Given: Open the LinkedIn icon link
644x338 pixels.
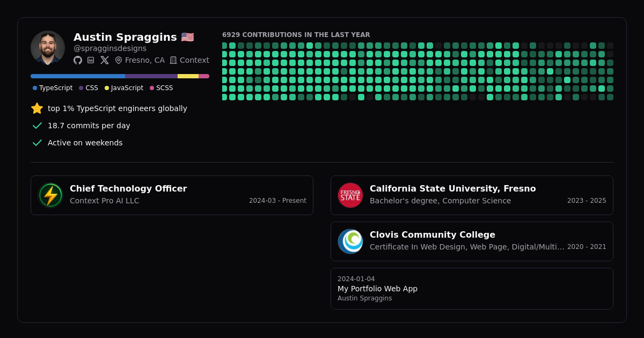Looking at the screenshot, I should click(x=91, y=60).
